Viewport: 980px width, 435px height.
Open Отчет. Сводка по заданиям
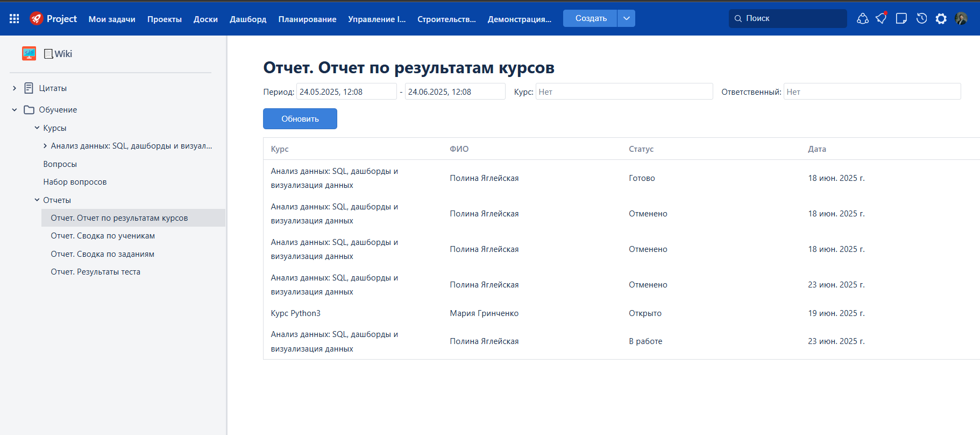(102, 254)
